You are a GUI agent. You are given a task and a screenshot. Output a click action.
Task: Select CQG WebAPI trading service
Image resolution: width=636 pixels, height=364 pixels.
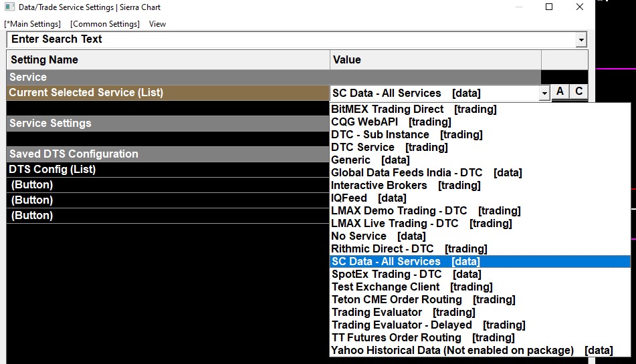pyautogui.click(x=480, y=122)
